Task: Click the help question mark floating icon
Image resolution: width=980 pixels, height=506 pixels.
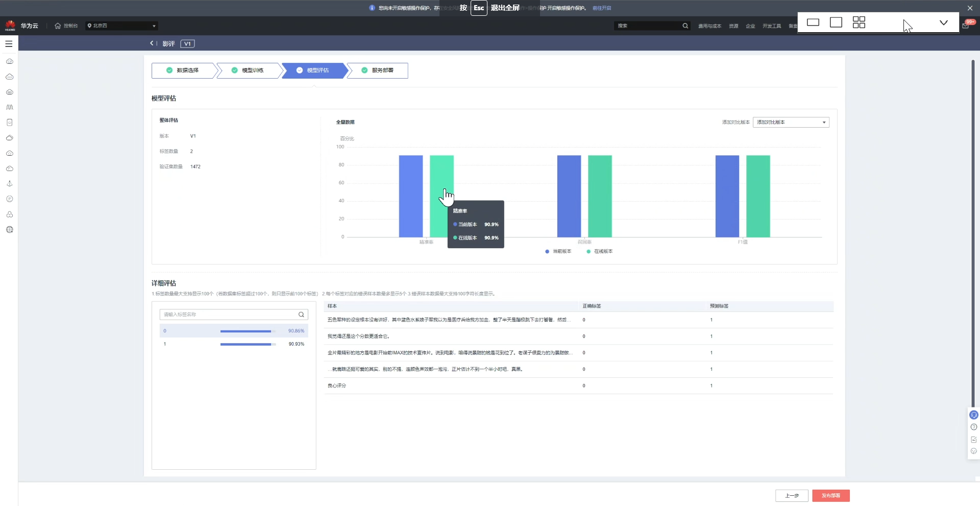Action: click(974, 427)
